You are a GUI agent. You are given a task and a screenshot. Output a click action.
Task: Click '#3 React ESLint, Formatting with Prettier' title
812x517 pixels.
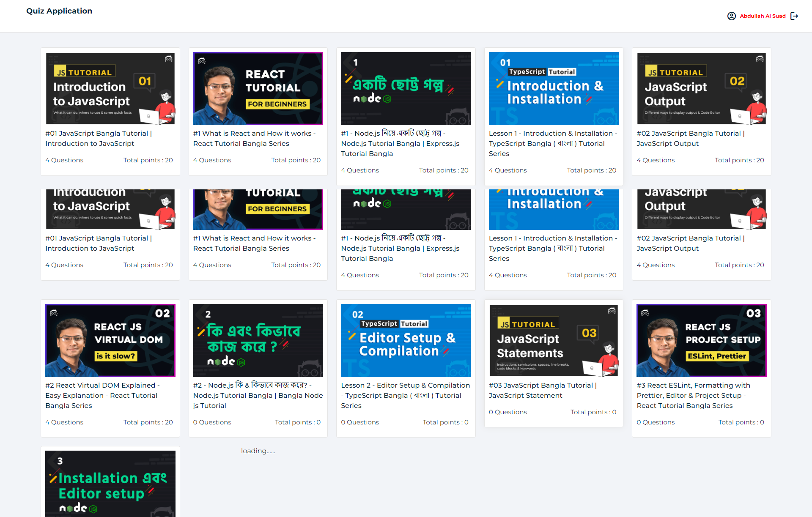click(x=693, y=395)
